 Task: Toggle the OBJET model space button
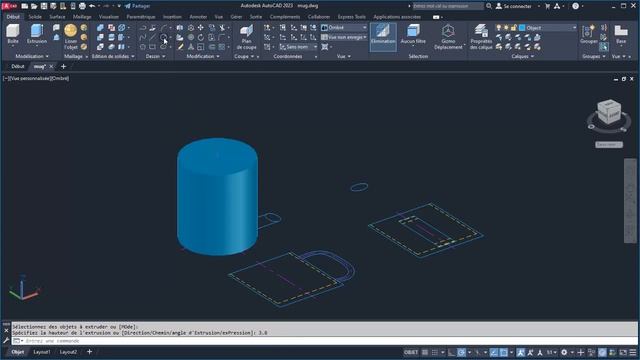pyautogui.click(x=411, y=352)
